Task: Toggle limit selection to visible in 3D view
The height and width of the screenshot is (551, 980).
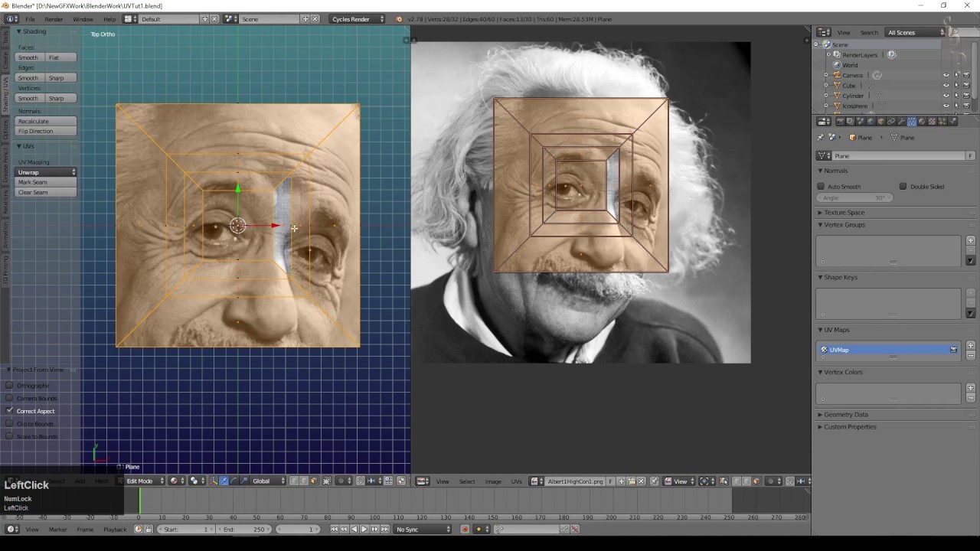Action: (326, 481)
